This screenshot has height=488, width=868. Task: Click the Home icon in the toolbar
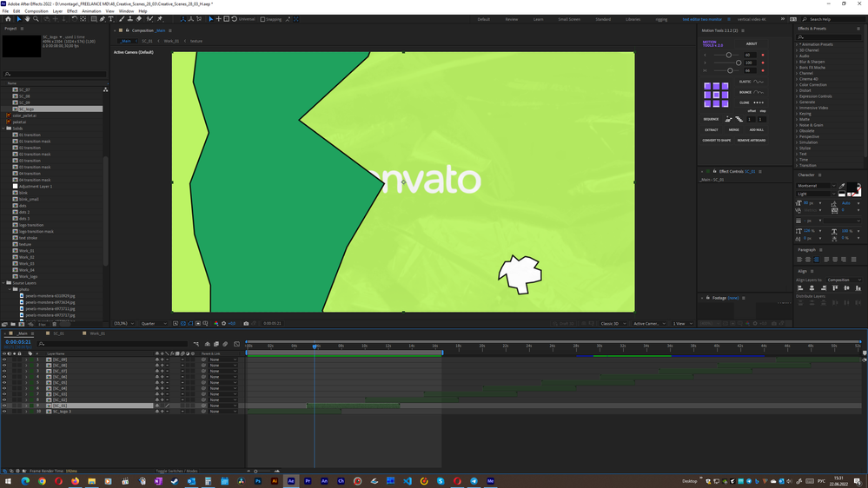[x=8, y=19]
